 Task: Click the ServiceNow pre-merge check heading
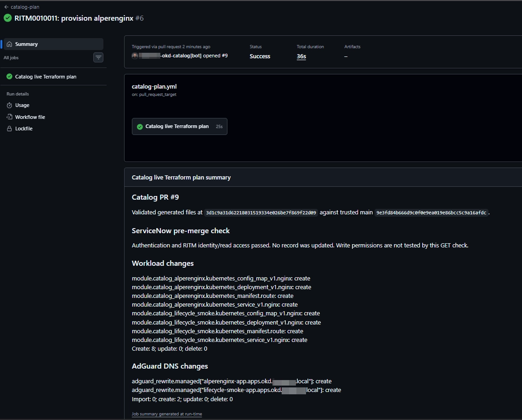(181, 231)
